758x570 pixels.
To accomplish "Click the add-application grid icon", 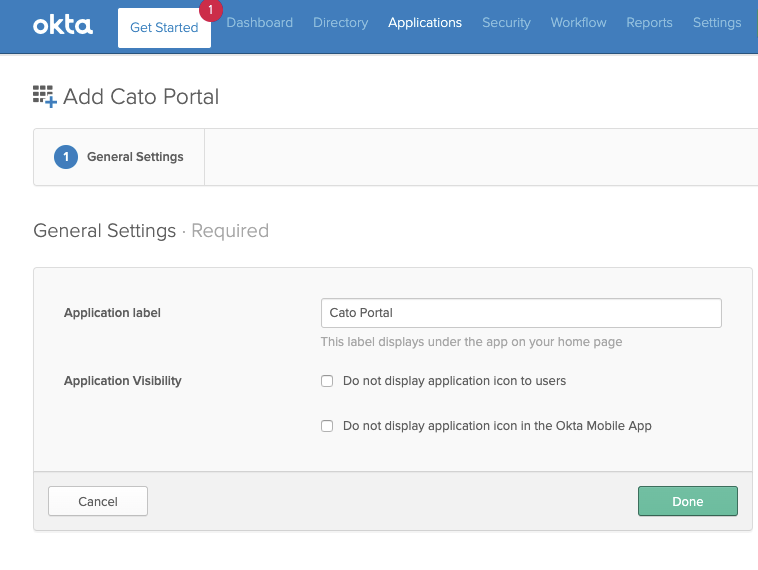I will [x=44, y=96].
